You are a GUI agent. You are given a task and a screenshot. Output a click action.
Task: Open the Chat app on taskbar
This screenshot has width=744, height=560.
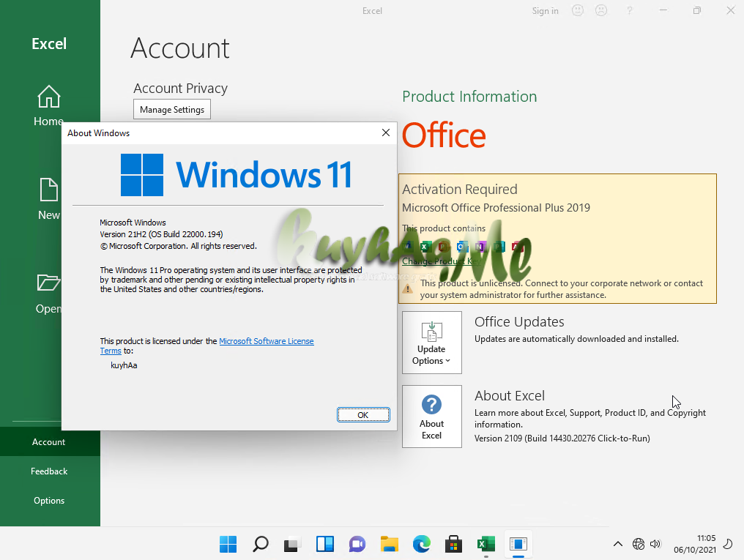click(357, 544)
